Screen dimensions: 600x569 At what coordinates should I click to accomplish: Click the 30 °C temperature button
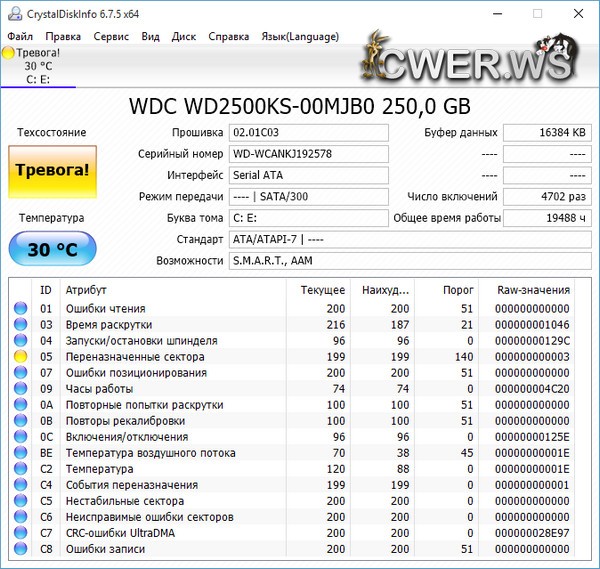[52, 249]
